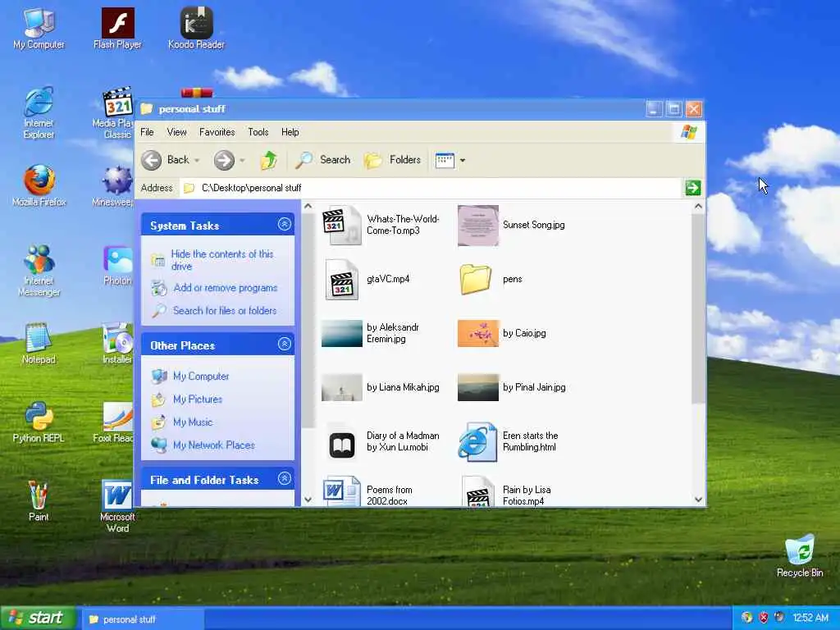Select Rain by Lisa Fotios.mp4 icon

[477, 491]
